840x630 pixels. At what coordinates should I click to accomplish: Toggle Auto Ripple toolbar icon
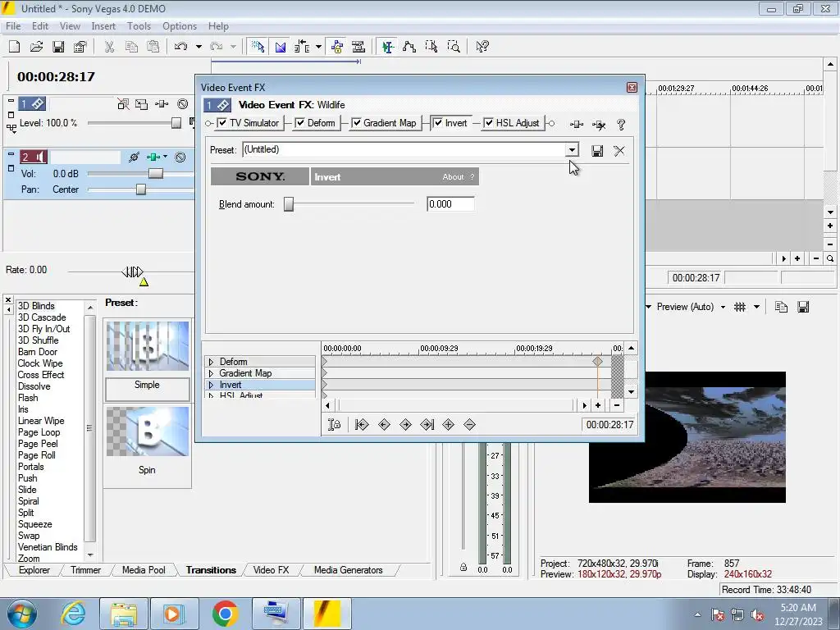tap(302, 47)
